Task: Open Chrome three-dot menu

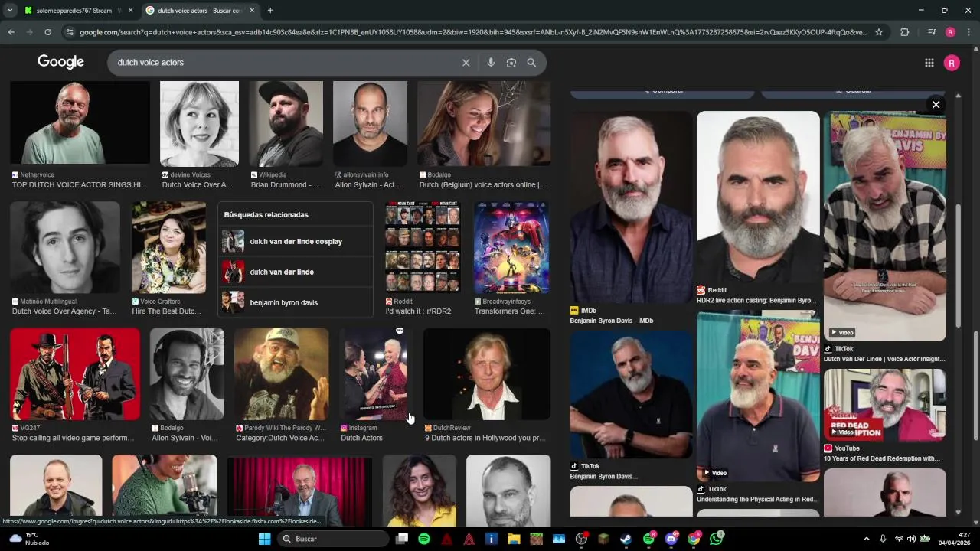Action: 969,32
